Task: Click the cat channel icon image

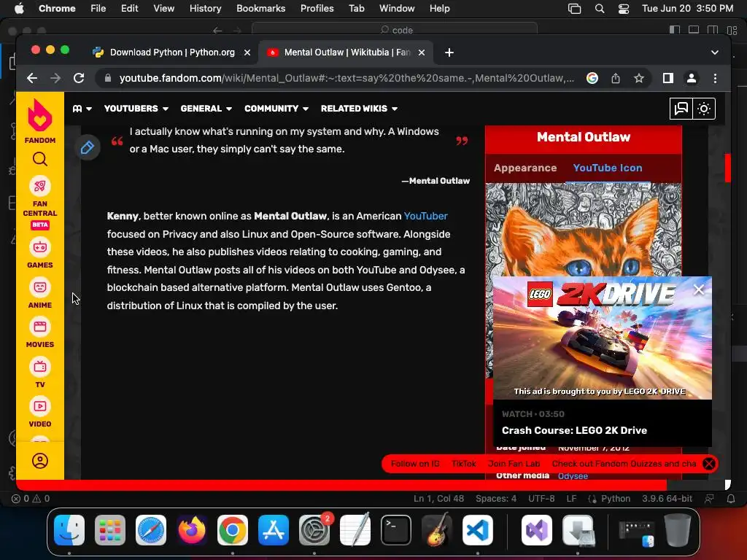Action: point(583,230)
